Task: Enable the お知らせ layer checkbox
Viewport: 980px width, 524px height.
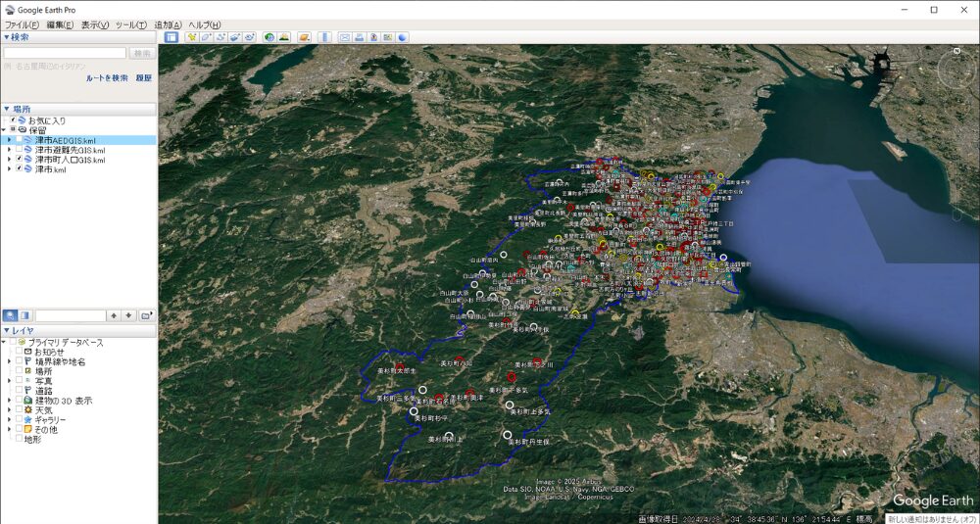Action: [x=19, y=353]
